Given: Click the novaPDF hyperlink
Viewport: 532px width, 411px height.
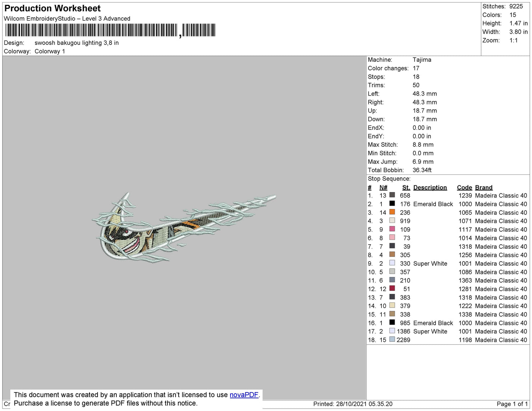Looking at the screenshot, I should (244, 395).
